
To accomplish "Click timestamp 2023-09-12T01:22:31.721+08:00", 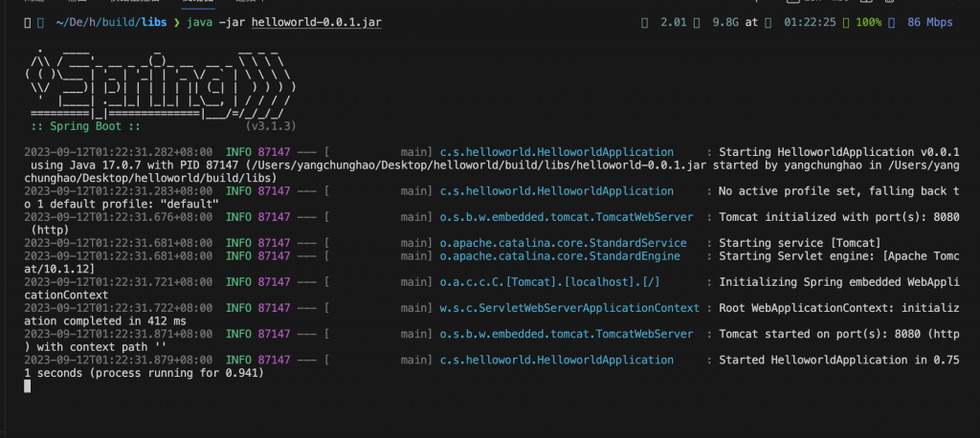I will tap(118, 282).
